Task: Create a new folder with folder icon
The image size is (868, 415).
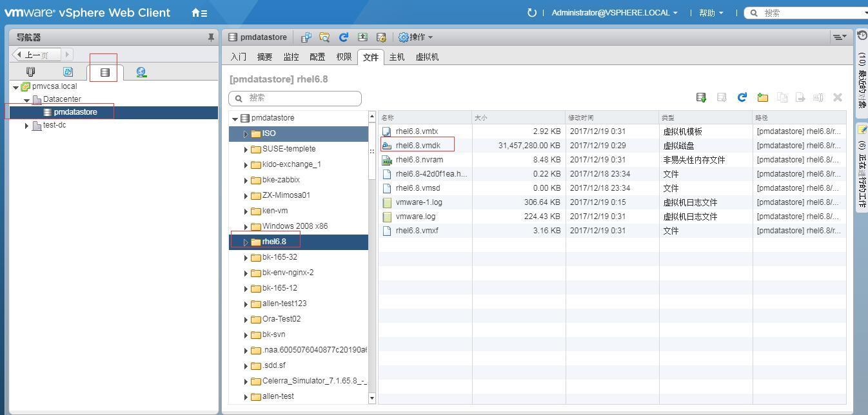Action: [x=762, y=97]
